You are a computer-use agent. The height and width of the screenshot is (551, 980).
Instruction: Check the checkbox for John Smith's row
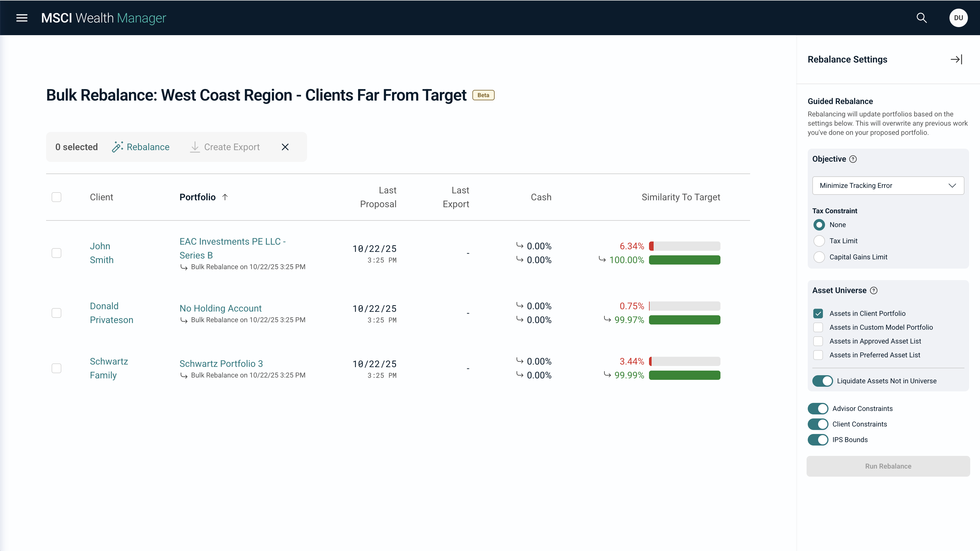pos(56,253)
